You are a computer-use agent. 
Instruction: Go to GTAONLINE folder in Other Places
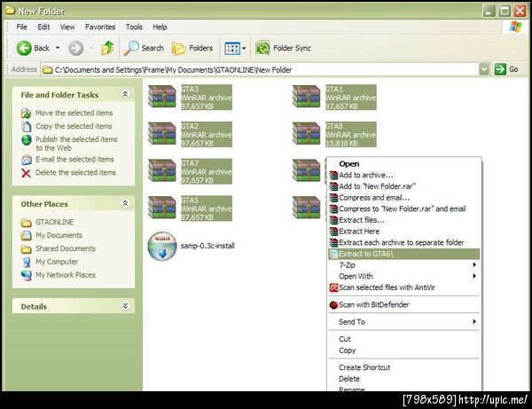click(54, 222)
